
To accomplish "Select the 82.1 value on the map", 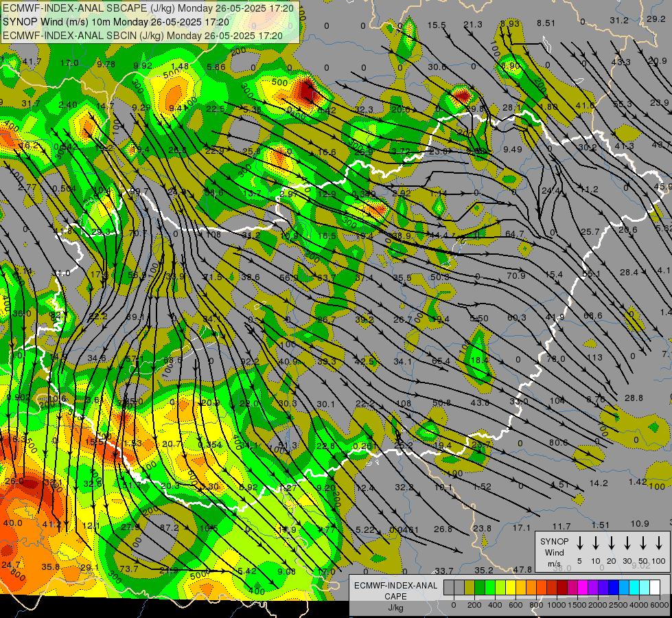I will (x=59, y=315).
